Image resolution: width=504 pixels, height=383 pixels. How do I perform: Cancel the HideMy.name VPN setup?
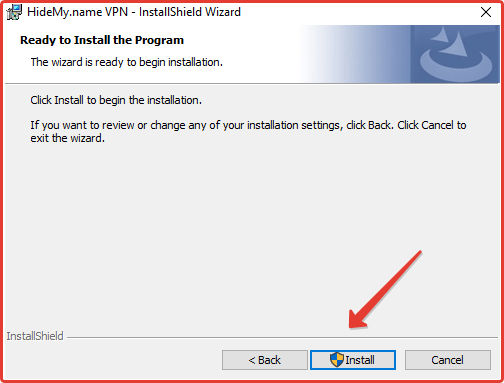point(448,360)
